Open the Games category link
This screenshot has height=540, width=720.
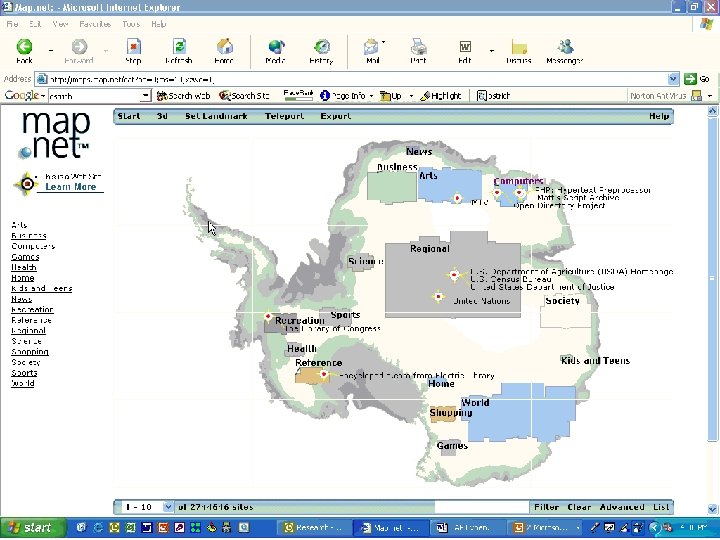click(25, 257)
